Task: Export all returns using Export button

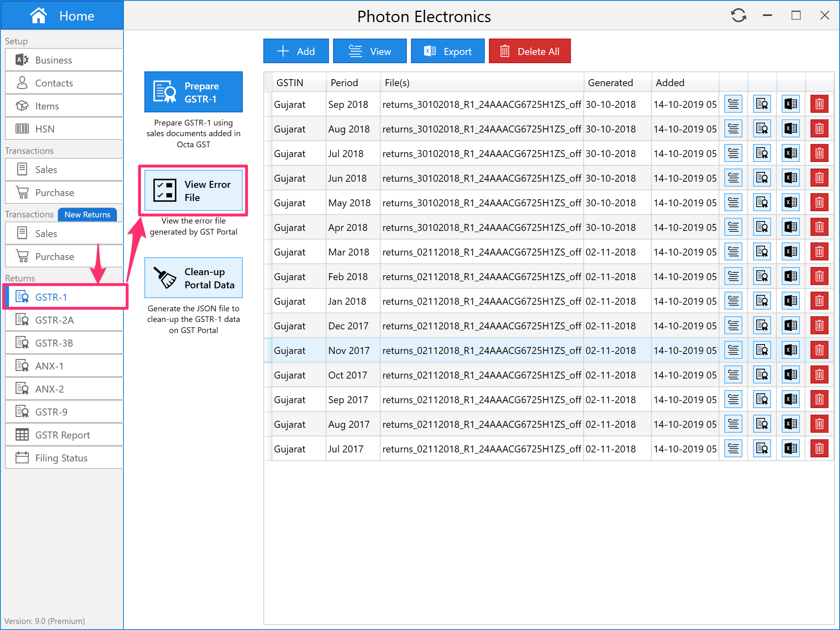Action: (x=447, y=51)
